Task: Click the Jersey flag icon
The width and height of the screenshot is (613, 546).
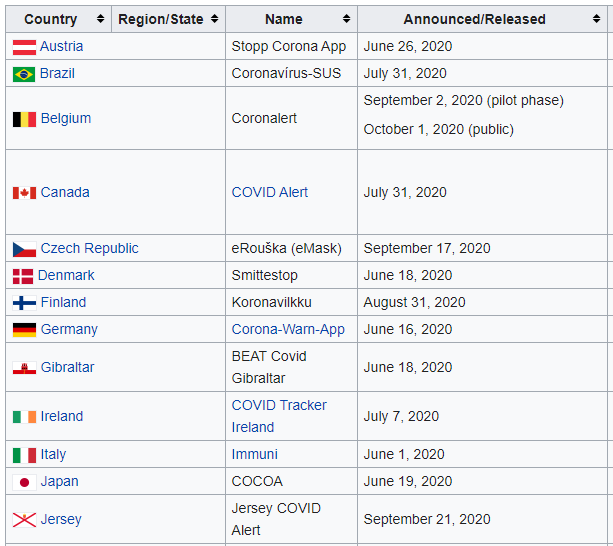Action: 24,520
